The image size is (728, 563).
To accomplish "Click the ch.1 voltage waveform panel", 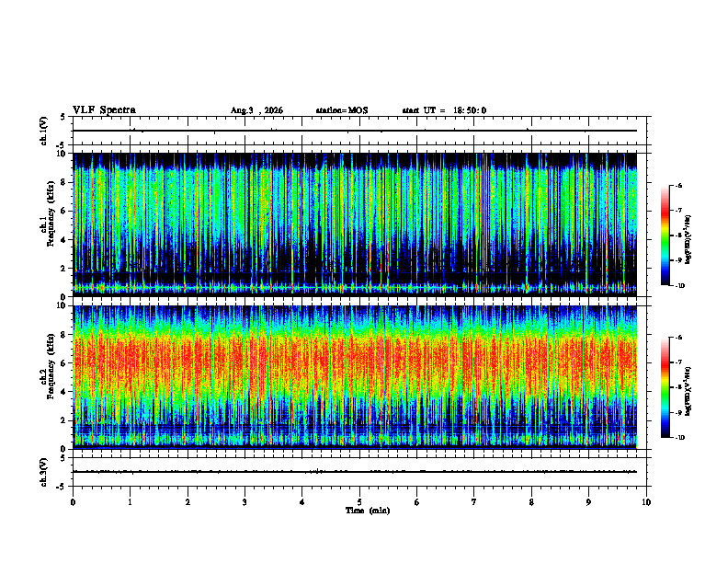I will [359, 131].
